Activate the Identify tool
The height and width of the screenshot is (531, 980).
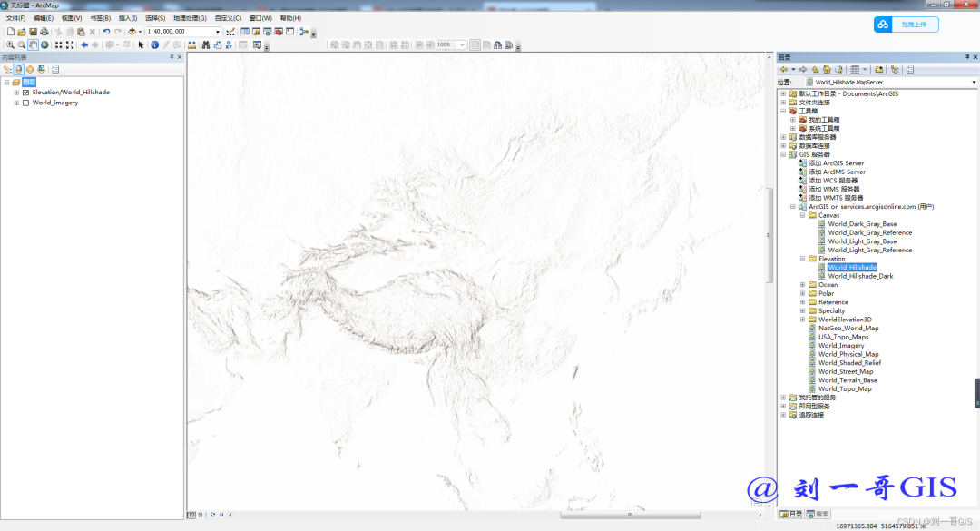[154, 45]
